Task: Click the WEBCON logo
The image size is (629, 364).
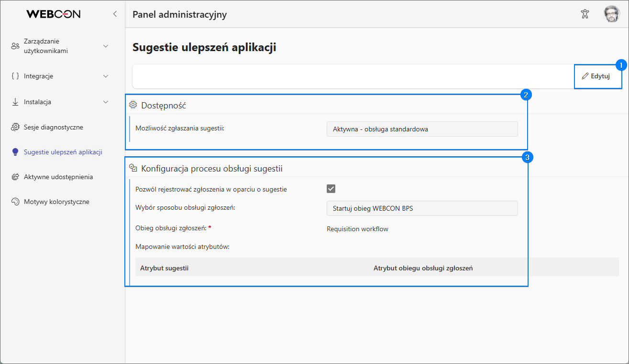Action: tap(53, 14)
